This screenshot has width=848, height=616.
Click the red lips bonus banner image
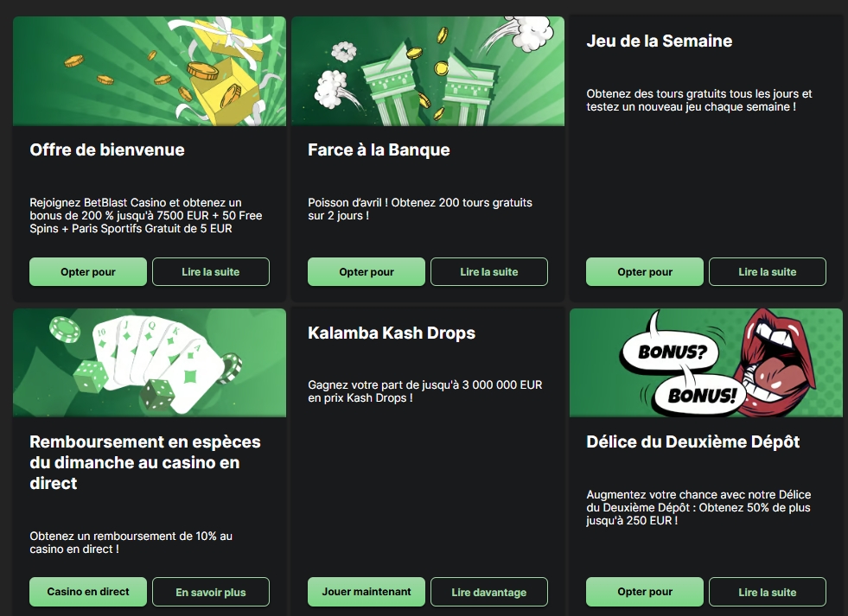pos(706,363)
